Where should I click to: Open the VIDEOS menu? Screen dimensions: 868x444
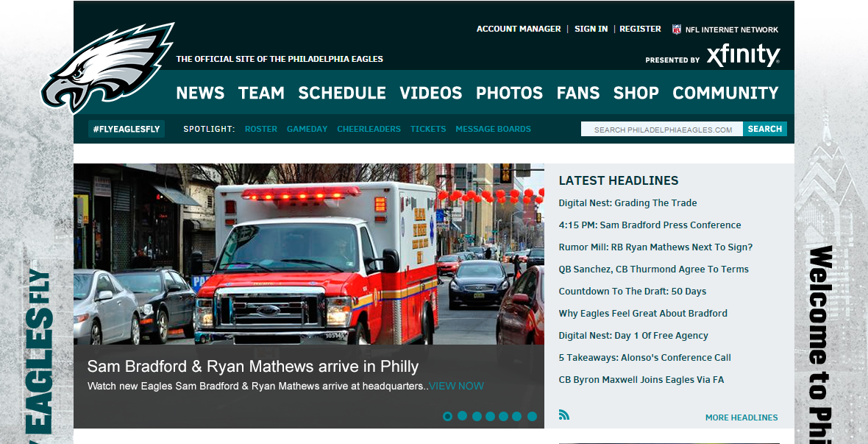click(430, 93)
